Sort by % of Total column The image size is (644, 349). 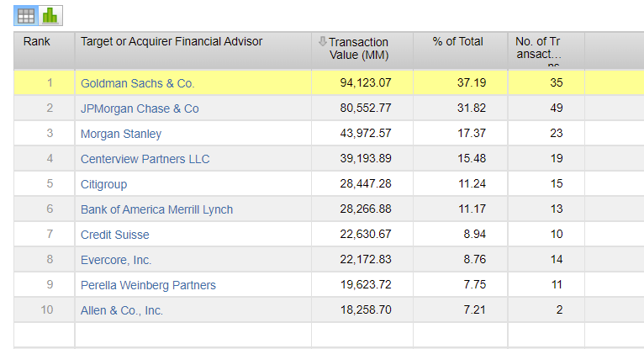pos(457,42)
